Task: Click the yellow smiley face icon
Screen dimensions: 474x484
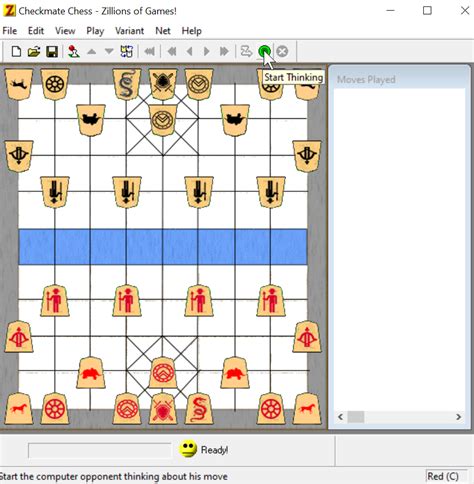Action: point(188,449)
